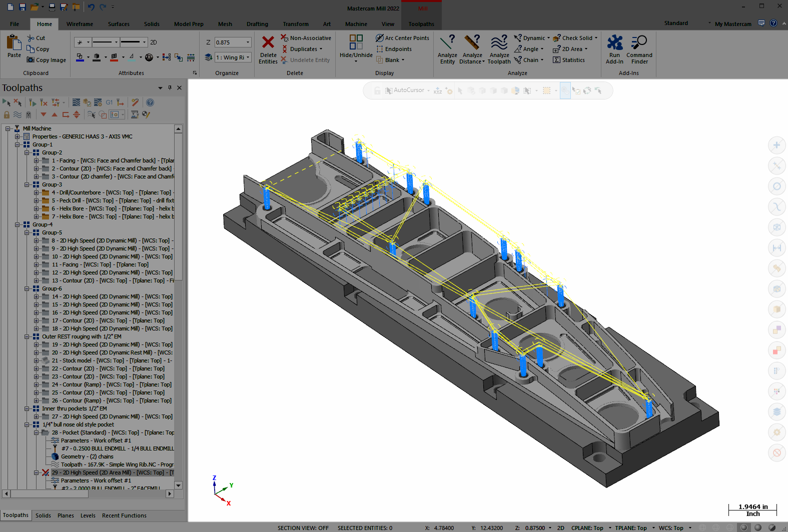Click the Backplot selected operations icon

[76, 102]
